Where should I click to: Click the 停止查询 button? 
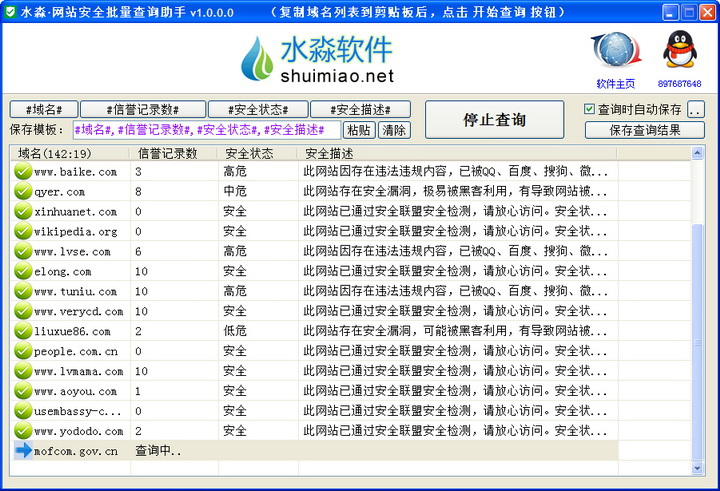pos(495,119)
